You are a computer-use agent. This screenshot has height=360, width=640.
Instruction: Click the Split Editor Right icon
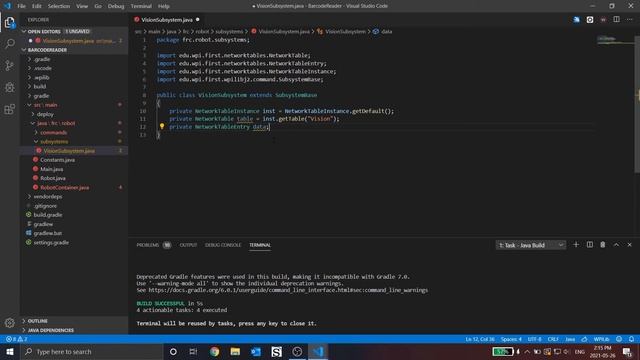click(x=616, y=20)
